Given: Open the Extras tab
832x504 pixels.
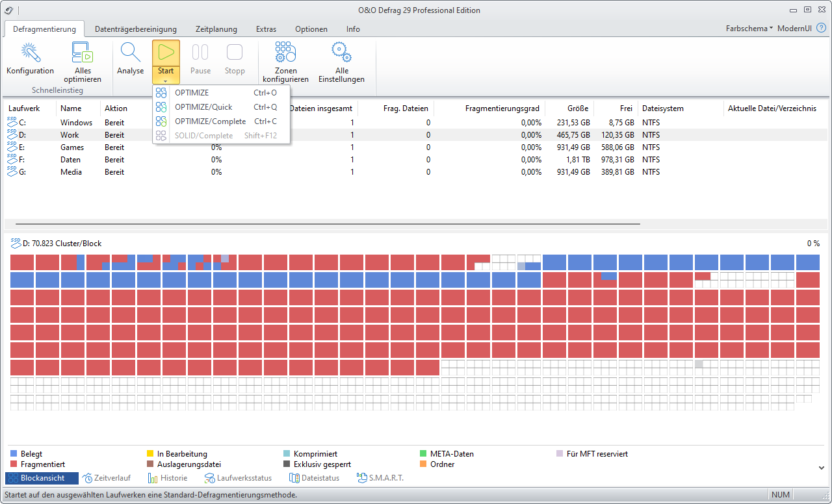Looking at the screenshot, I should (266, 29).
